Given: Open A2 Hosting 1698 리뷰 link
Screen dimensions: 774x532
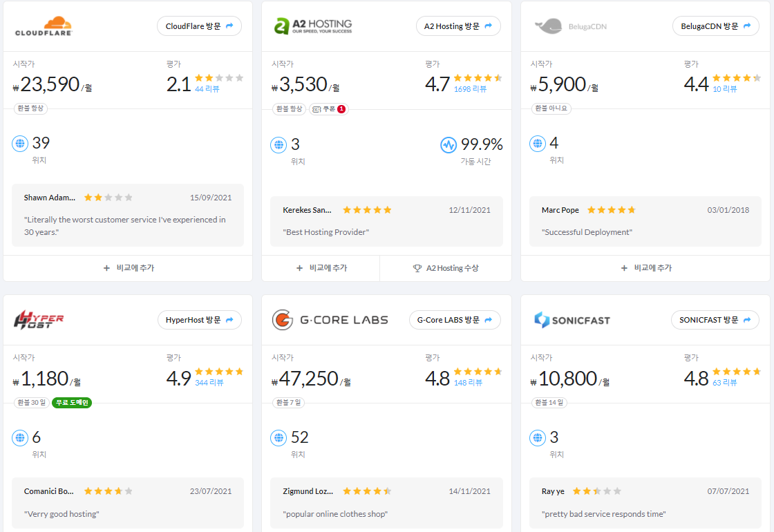Looking at the screenshot, I should [x=470, y=89].
